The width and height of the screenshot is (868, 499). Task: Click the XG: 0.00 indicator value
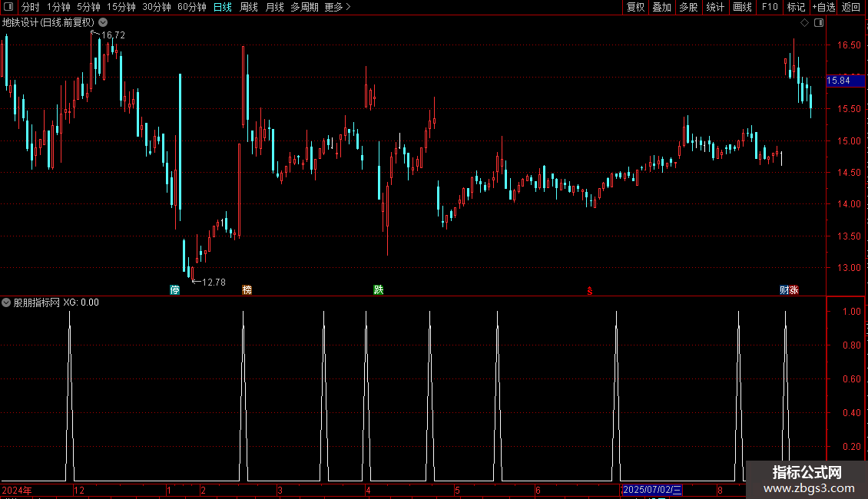point(81,302)
